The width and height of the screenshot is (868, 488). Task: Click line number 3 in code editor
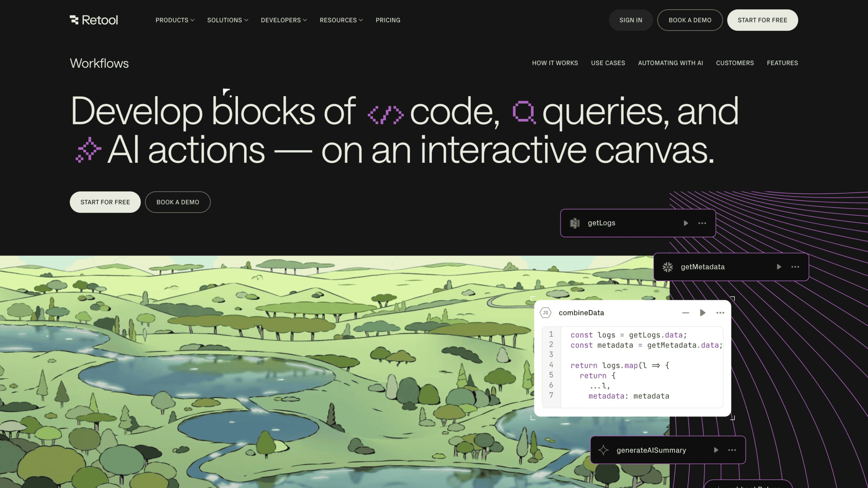pos(551,354)
